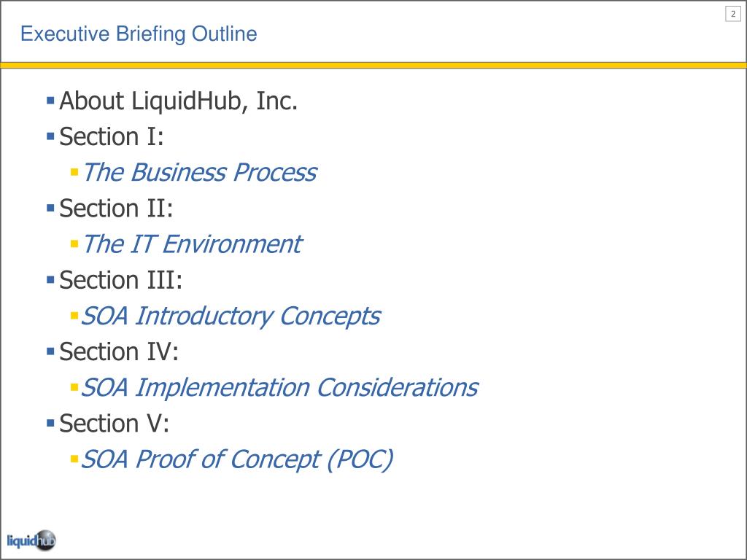The height and width of the screenshot is (560, 747).
Task: Open SOA Introductory Concepts item
Action: coord(231,316)
